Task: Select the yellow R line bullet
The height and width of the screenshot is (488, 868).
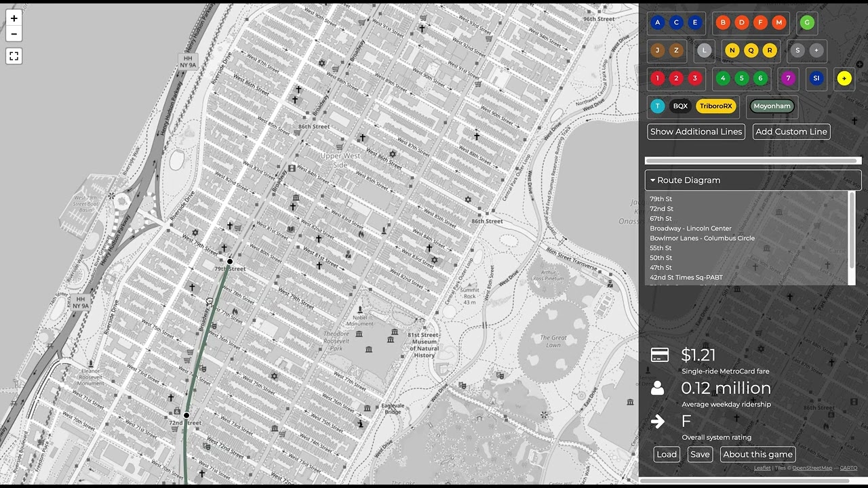Action: (770, 50)
